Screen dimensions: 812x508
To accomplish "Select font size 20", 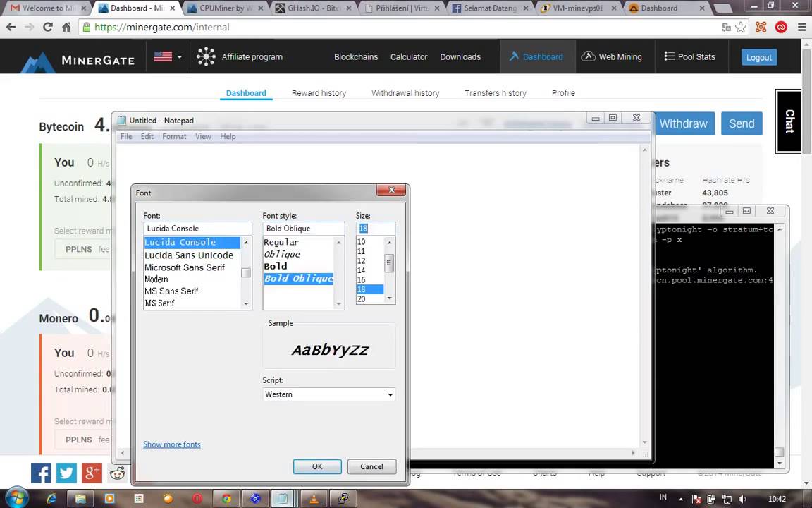I will [362, 299].
